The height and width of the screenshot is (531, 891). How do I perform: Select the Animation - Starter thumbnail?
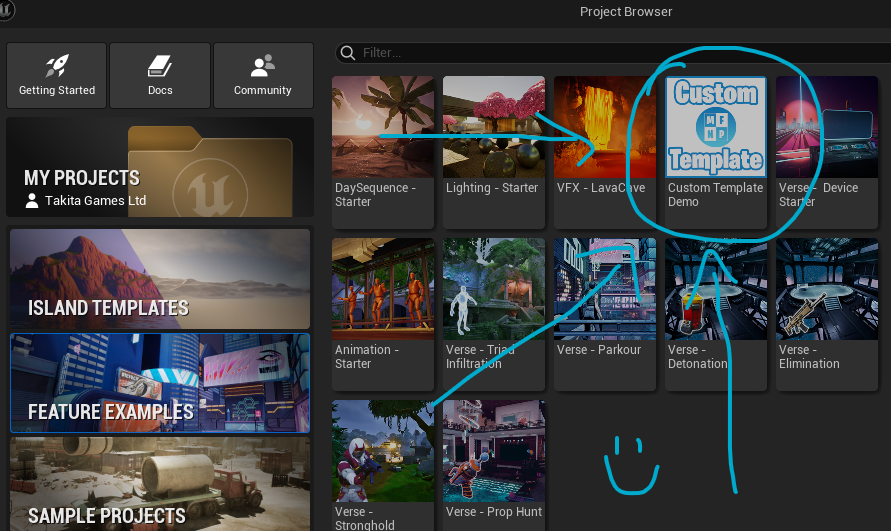click(383, 289)
